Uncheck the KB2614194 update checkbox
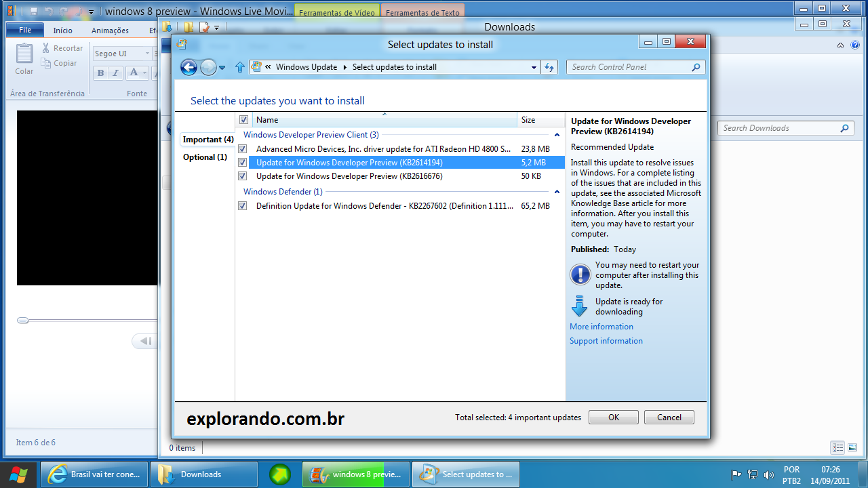Image resolution: width=868 pixels, height=488 pixels. pyautogui.click(x=242, y=162)
